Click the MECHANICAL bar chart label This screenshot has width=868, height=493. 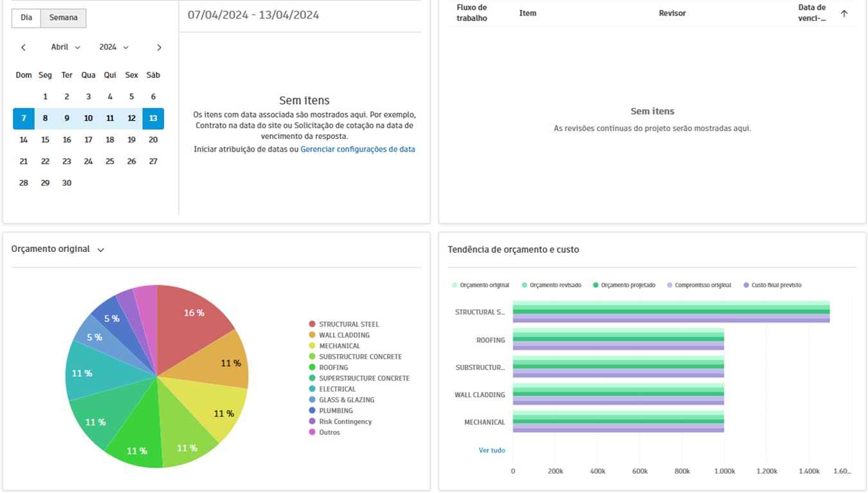pos(485,423)
